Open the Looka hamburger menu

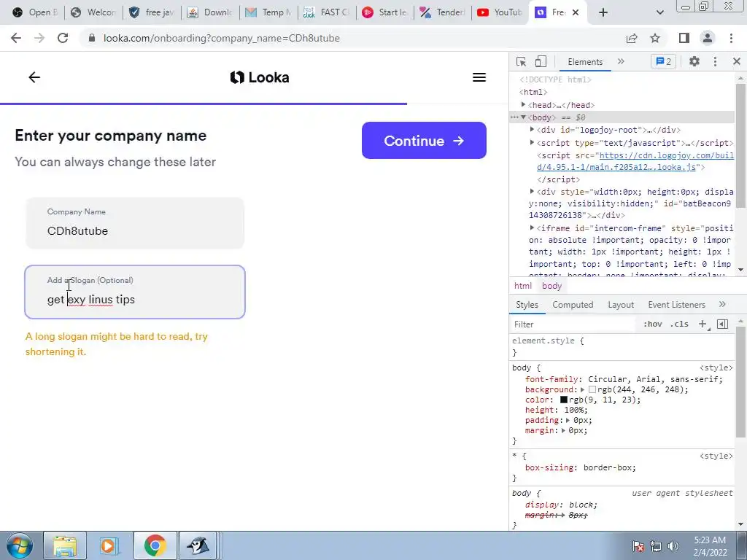[479, 77]
